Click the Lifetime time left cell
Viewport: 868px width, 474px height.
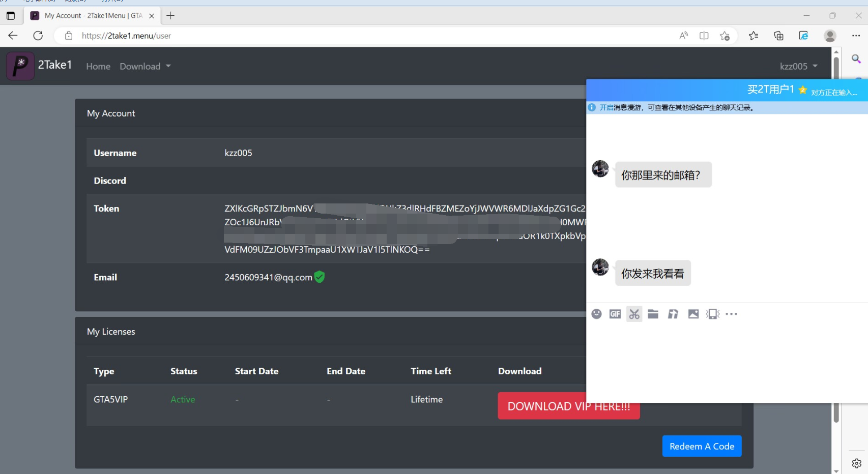[x=426, y=399]
